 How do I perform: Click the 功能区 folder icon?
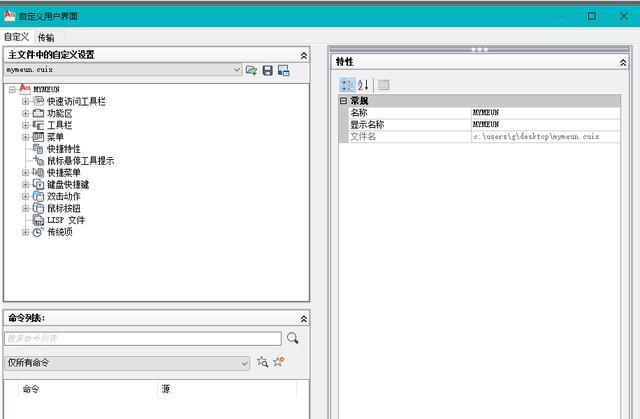pyautogui.click(x=38, y=113)
